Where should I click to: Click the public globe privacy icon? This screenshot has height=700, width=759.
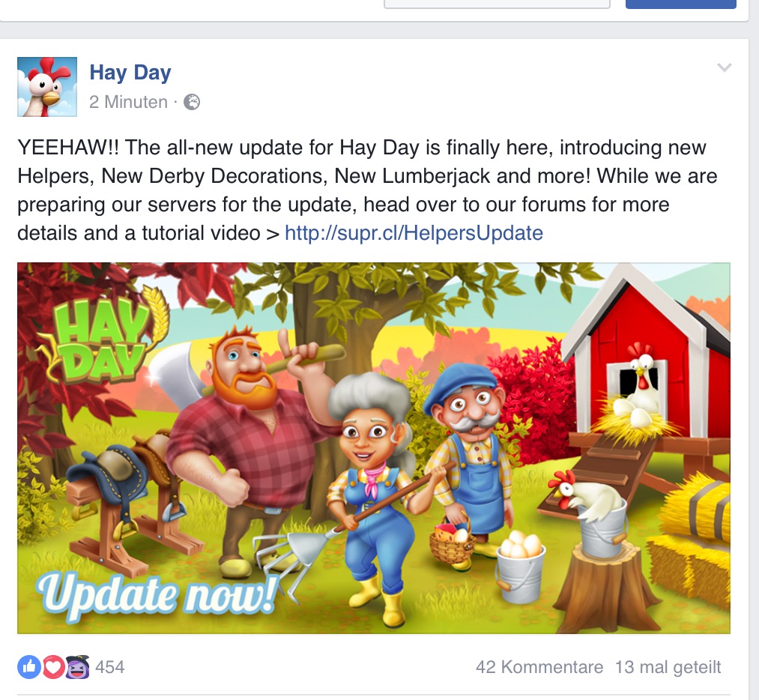tap(192, 102)
